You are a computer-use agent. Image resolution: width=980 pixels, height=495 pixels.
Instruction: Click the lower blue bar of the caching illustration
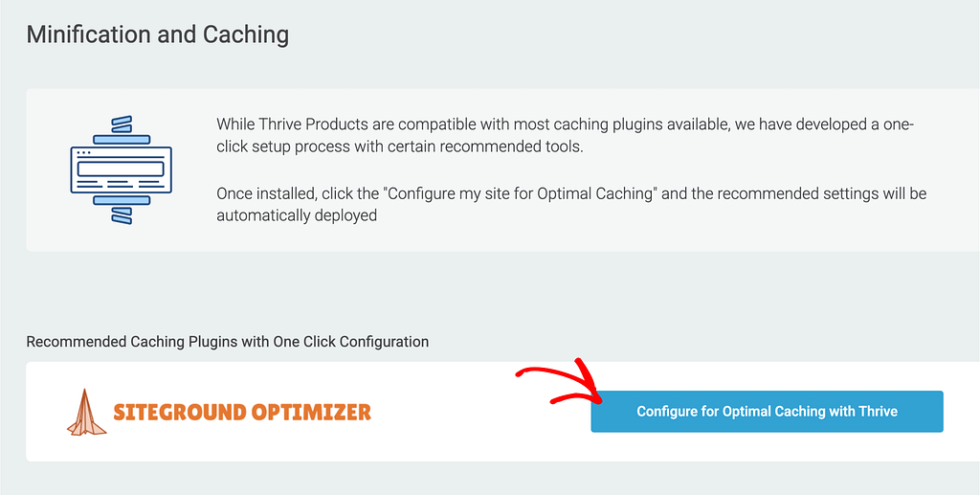point(122,200)
